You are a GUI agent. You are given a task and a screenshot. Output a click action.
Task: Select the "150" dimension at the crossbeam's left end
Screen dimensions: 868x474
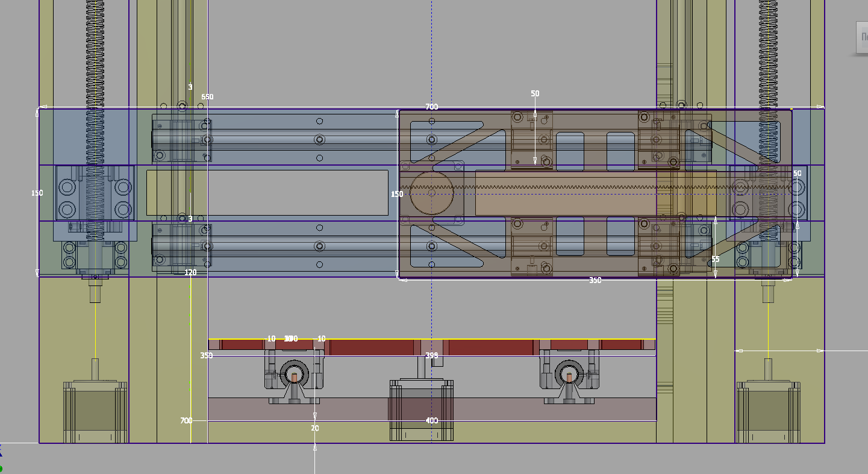point(37,193)
